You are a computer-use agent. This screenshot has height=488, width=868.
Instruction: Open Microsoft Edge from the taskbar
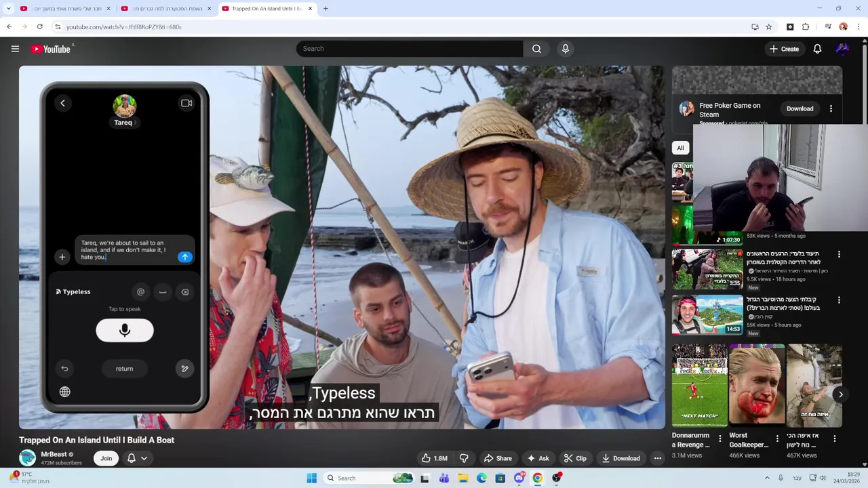coord(481,478)
